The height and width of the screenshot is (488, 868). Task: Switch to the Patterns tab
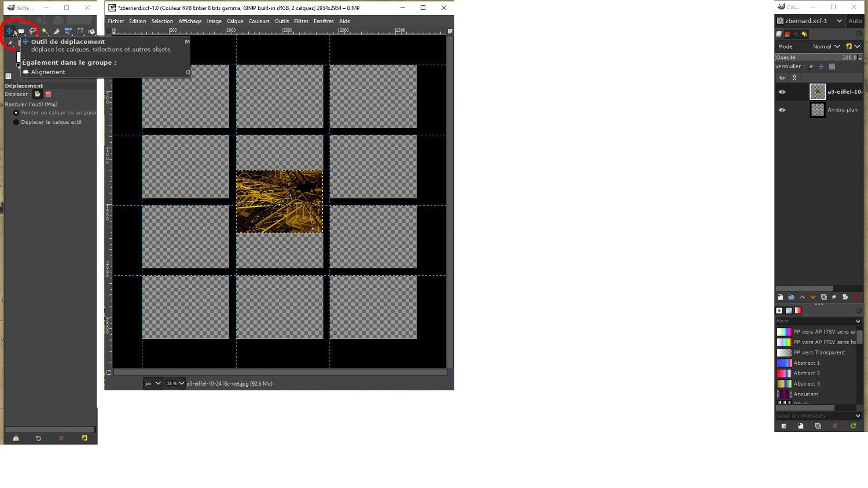click(789, 310)
